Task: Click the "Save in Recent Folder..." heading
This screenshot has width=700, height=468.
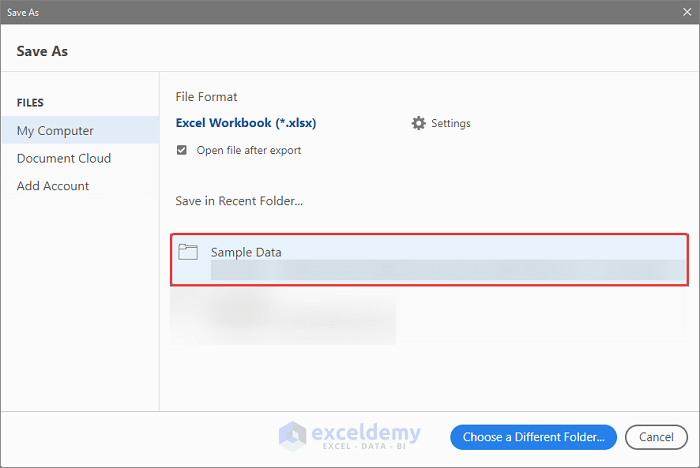Action: pyautogui.click(x=239, y=201)
